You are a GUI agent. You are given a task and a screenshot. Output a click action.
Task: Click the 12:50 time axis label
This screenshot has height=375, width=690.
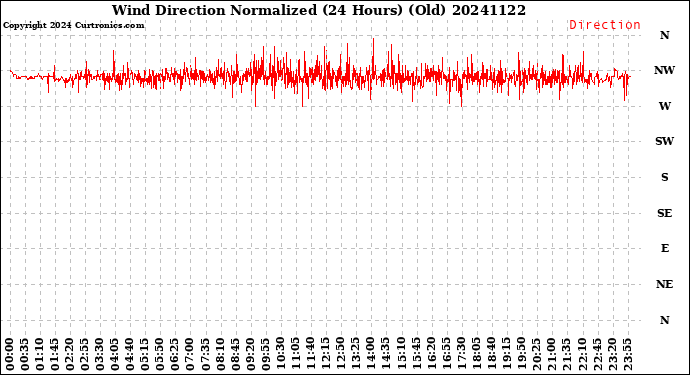[341, 355]
